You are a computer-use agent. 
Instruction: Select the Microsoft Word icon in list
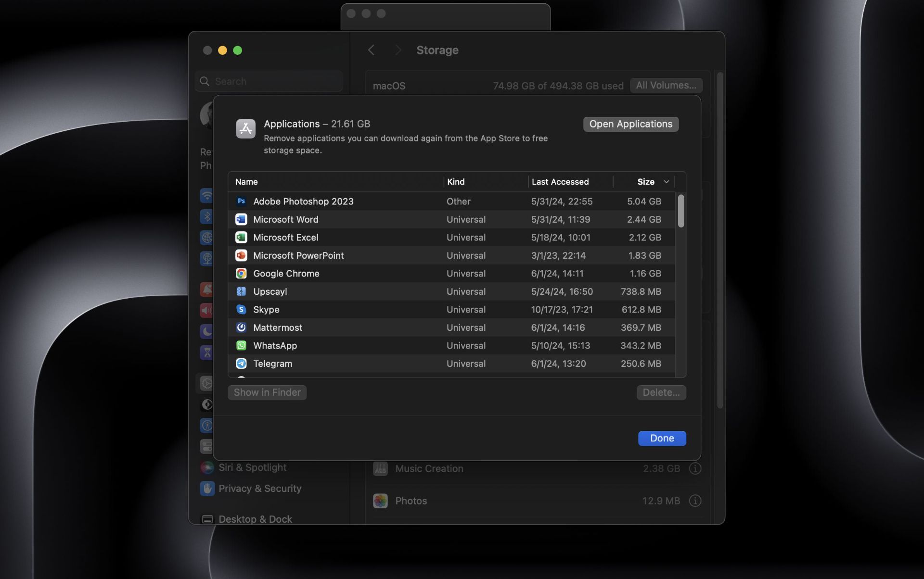[x=241, y=220]
